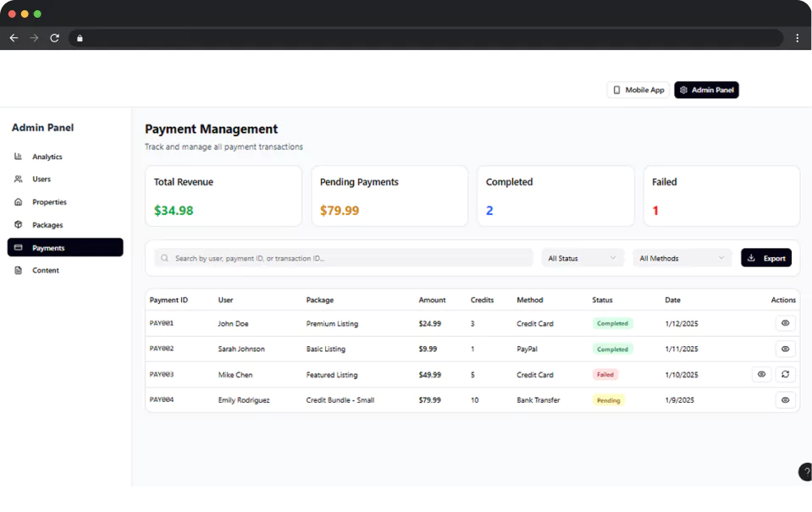812x512 pixels.
Task: Click the retry icon for payment PAY003
Action: point(785,374)
